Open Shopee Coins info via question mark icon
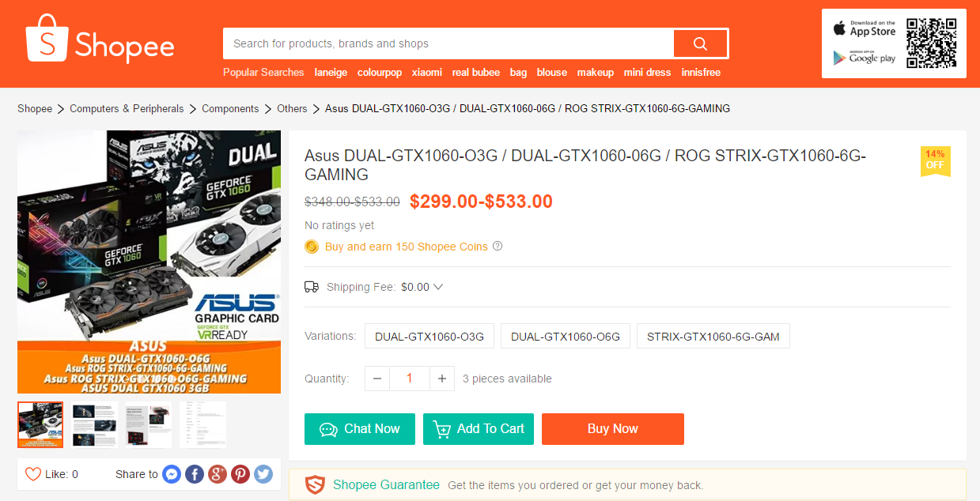This screenshot has height=501, width=980. click(x=497, y=247)
